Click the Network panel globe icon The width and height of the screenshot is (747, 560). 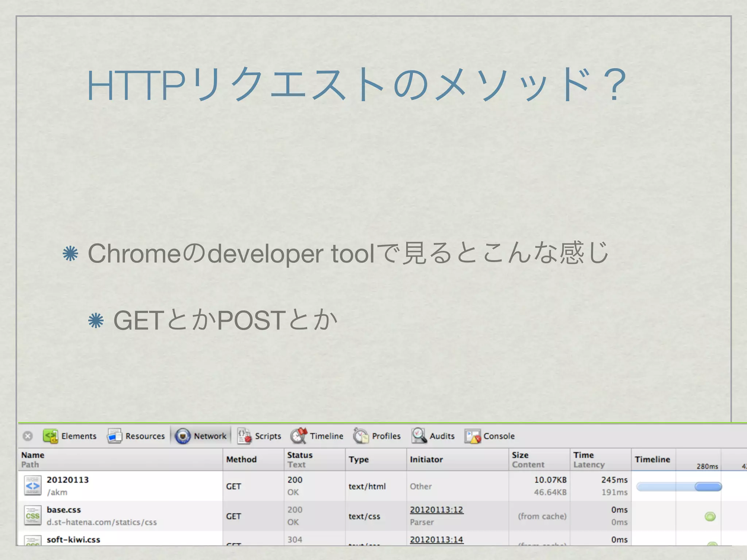183,436
